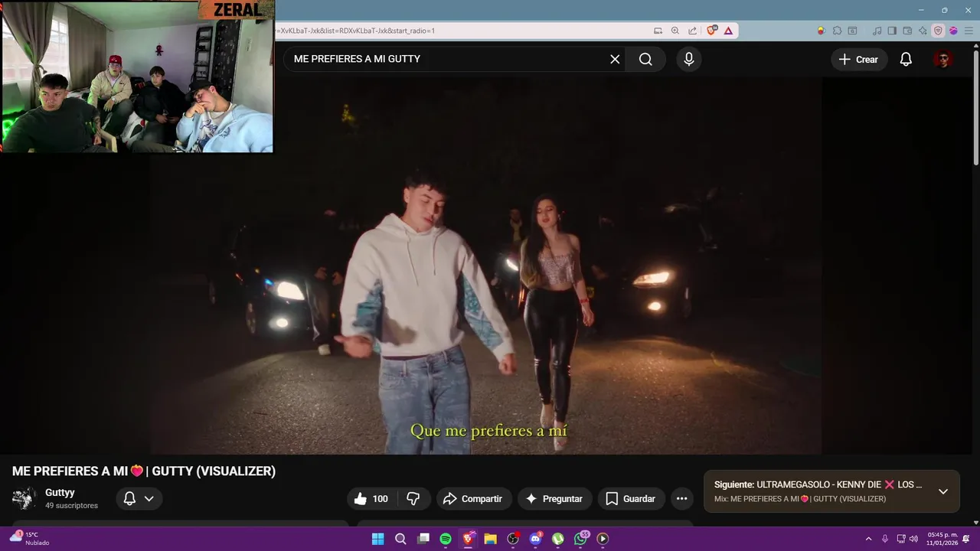Open the weather widget 15°C Nublado
The height and width of the screenshot is (551, 980).
[x=29, y=539]
